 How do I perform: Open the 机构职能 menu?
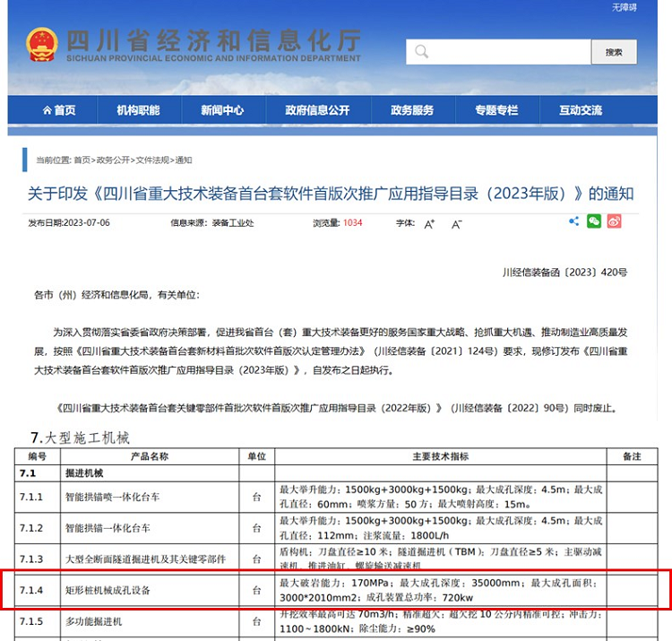click(x=138, y=110)
